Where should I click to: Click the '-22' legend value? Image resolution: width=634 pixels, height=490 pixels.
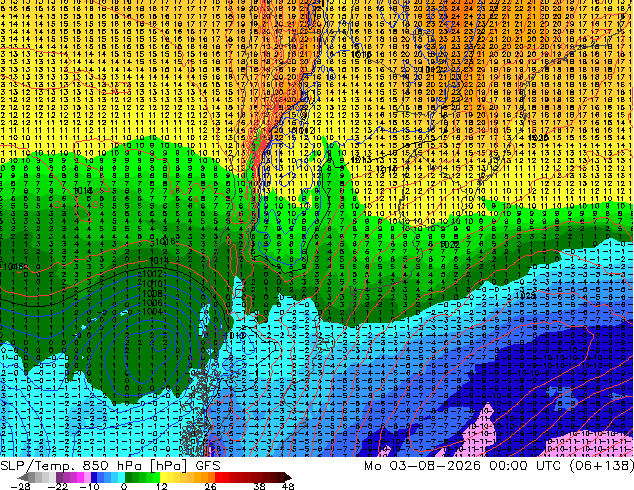(x=58, y=486)
